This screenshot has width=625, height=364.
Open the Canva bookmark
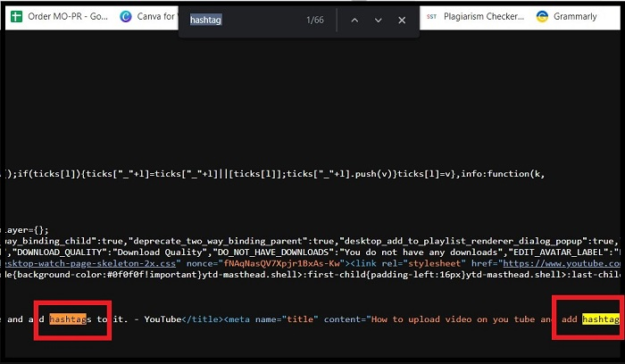[x=148, y=17]
